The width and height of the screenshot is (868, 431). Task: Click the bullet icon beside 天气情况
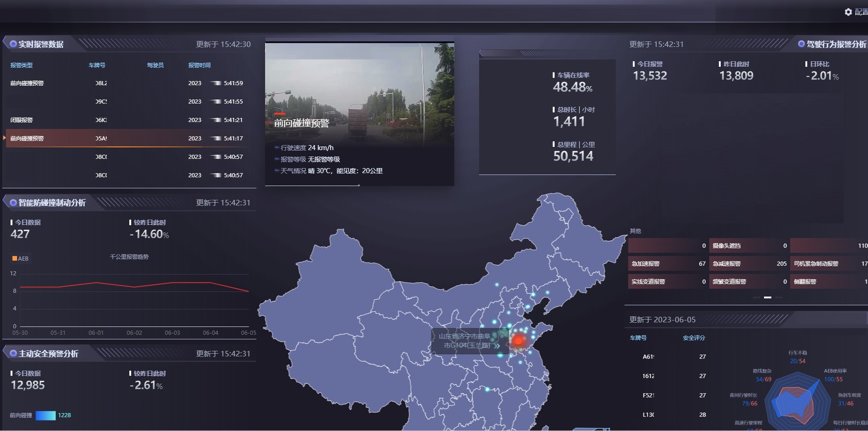pos(277,171)
